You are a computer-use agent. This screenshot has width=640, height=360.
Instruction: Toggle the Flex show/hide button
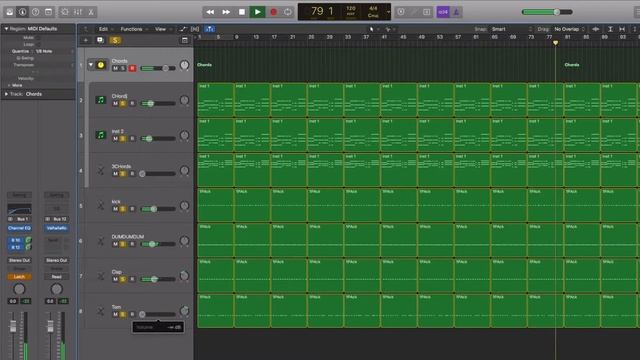(195, 29)
